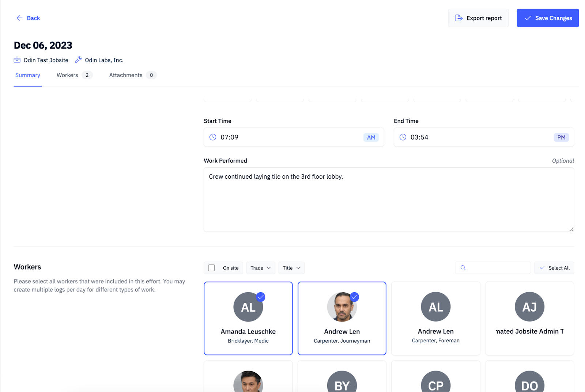585x392 pixels.
Task: Click the Odin Labs wrench icon
Action: coord(78,60)
